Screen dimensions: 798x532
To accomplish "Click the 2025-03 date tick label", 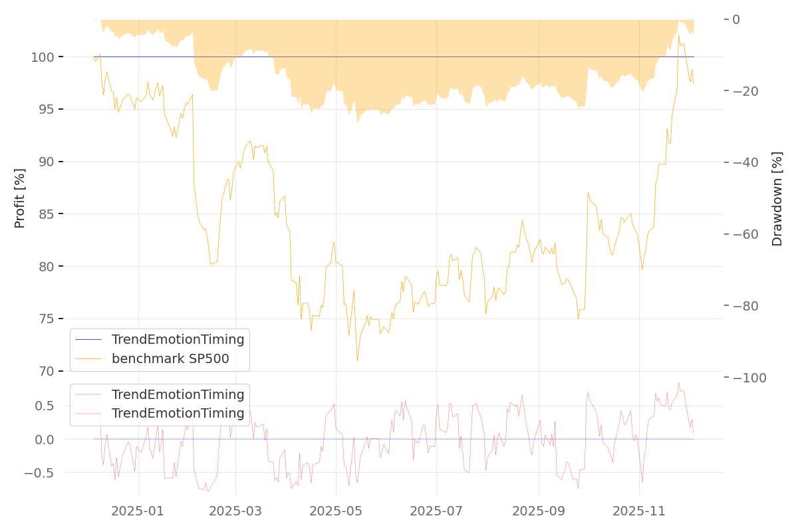I will (x=236, y=511).
